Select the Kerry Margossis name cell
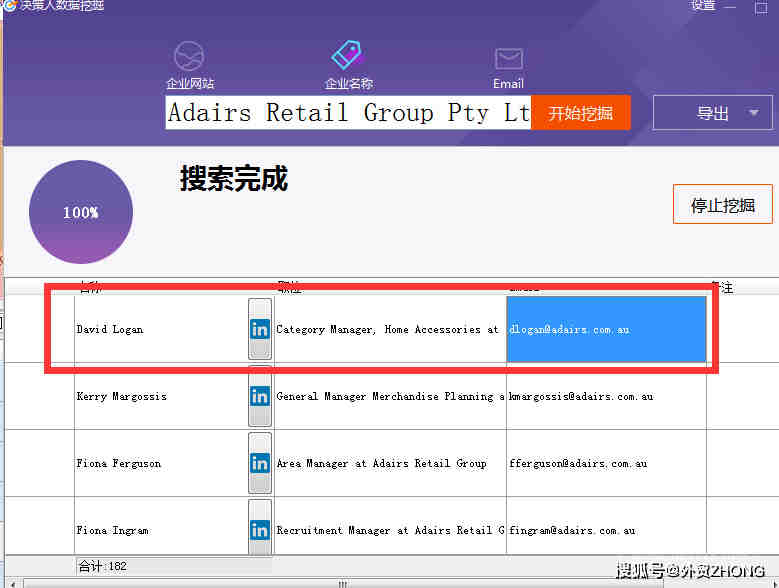779x588 pixels. (x=161, y=396)
